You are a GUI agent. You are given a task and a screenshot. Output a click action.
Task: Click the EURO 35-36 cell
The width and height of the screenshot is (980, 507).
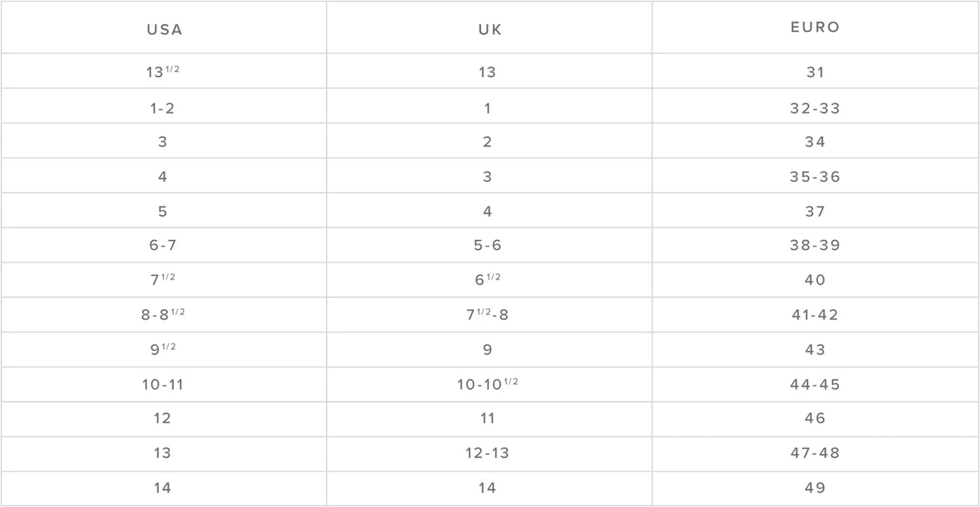pos(815,177)
